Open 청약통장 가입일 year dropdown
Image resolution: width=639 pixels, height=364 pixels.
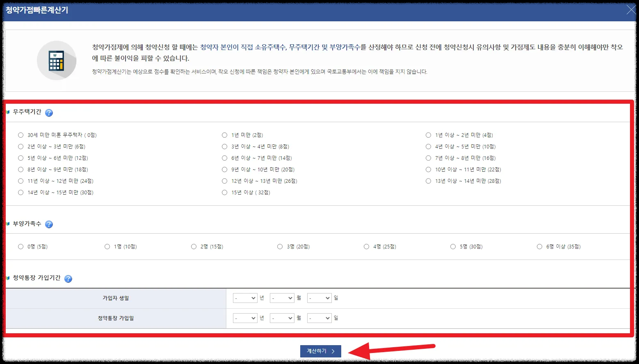click(245, 318)
